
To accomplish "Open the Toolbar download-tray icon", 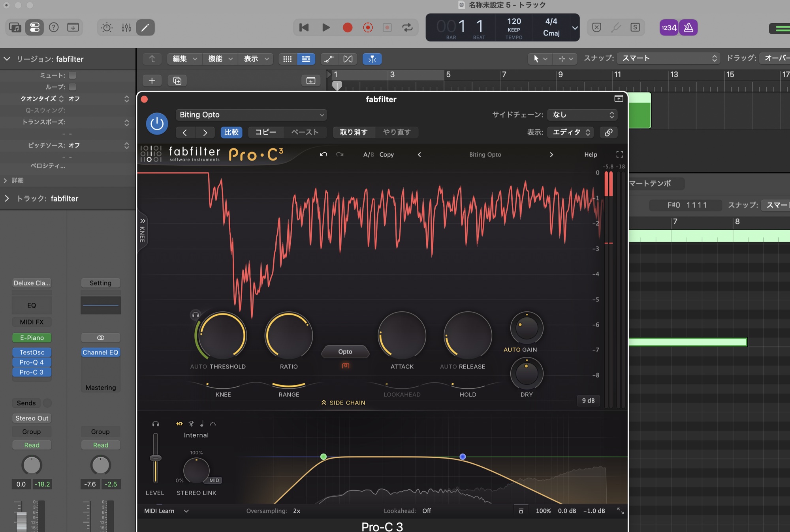I will (x=73, y=27).
